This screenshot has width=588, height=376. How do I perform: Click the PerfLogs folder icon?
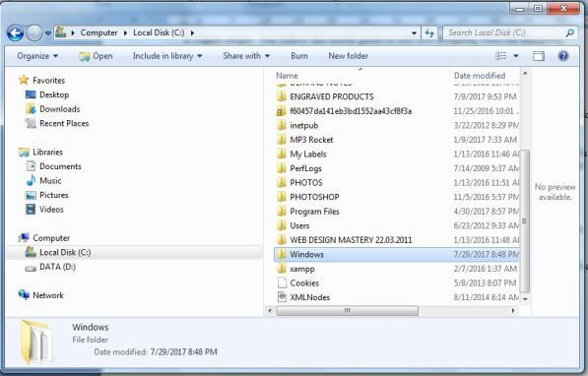(x=282, y=168)
